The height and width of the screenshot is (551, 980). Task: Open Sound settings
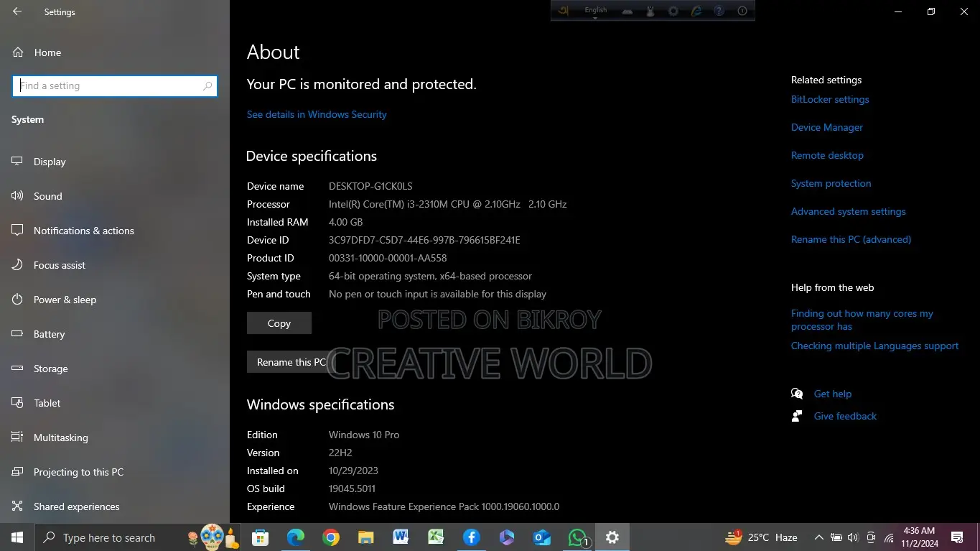pos(48,196)
